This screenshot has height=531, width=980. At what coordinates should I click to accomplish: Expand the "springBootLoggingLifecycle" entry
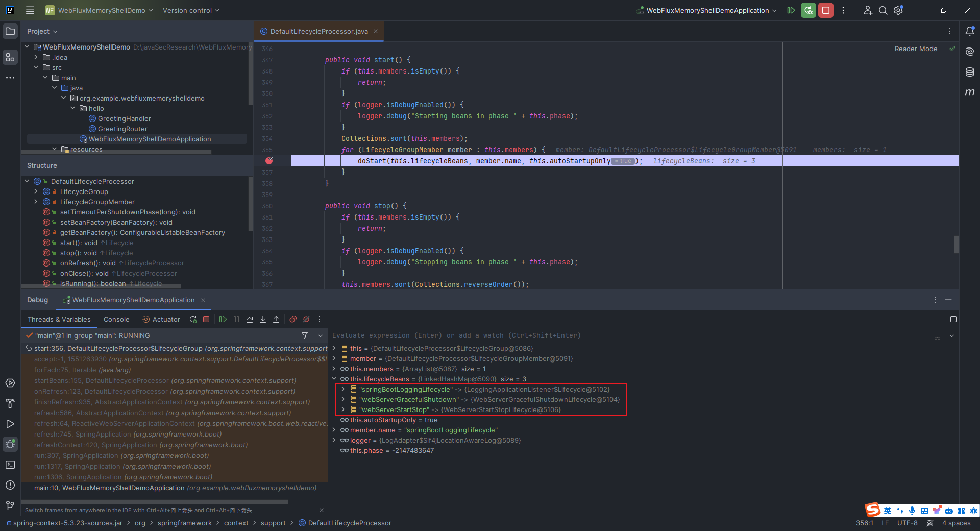pos(343,389)
